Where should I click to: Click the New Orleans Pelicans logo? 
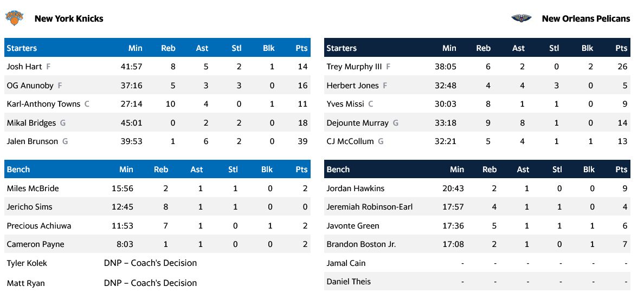click(521, 18)
